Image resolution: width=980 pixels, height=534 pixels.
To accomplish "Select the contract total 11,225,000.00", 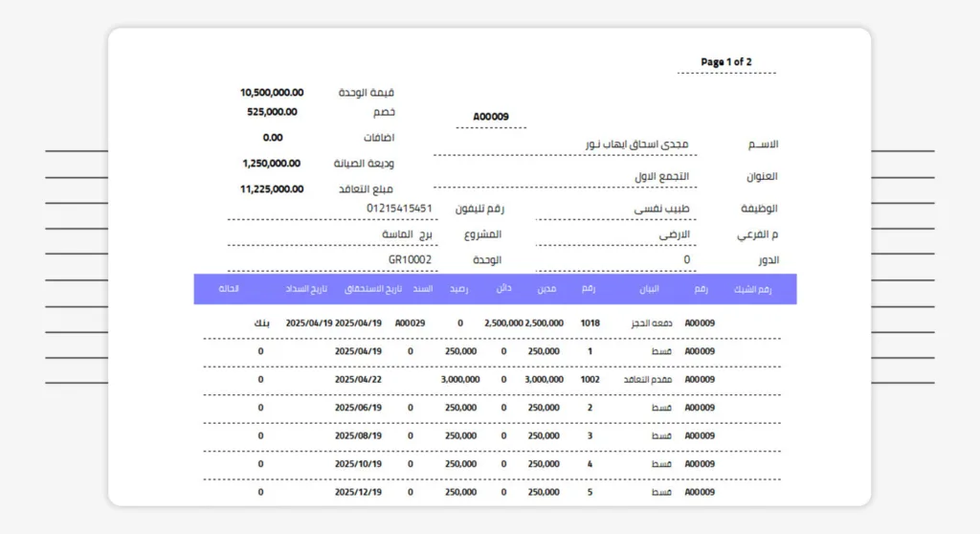I will click(x=272, y=189).
